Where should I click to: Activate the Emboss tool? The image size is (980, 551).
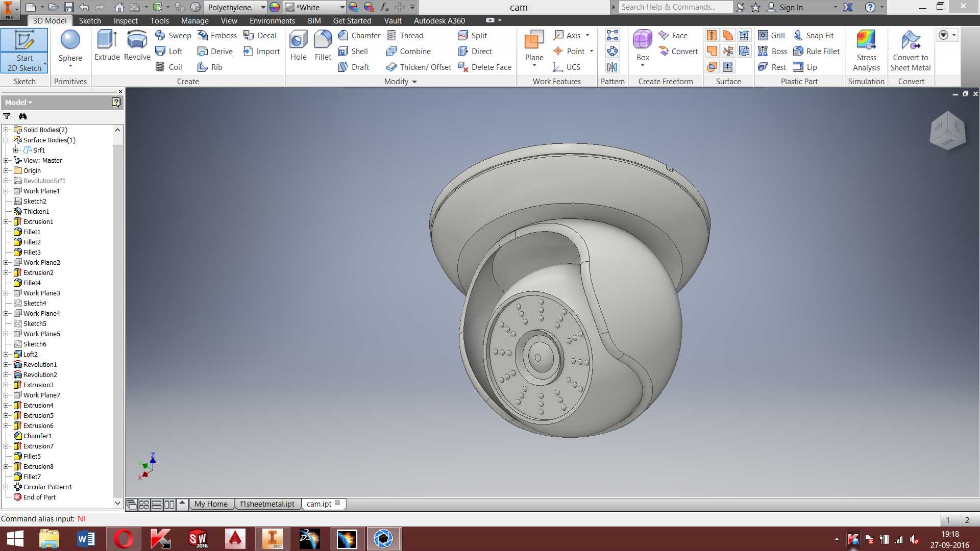[x=217, y=35]
